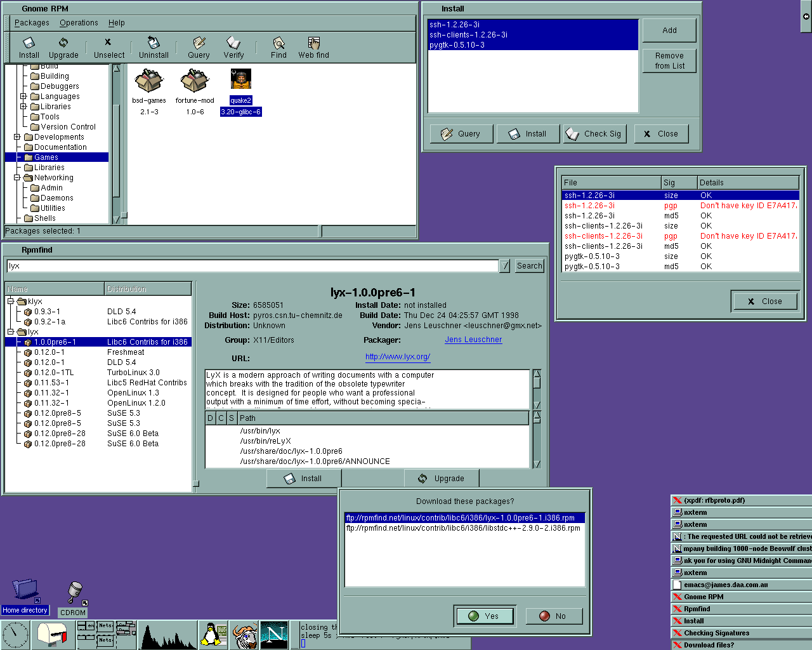Collapse the Networking tree node

tap(17, 178)
